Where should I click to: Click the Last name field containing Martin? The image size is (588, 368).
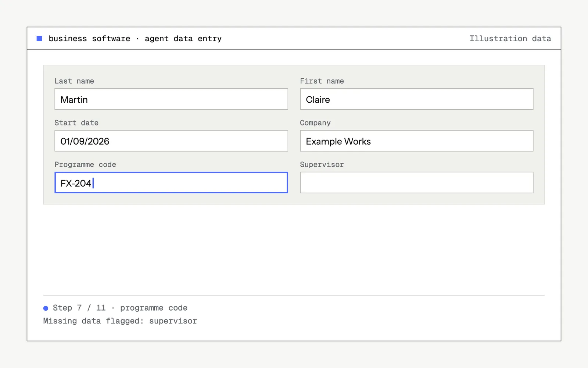click(x=171, y=99)
